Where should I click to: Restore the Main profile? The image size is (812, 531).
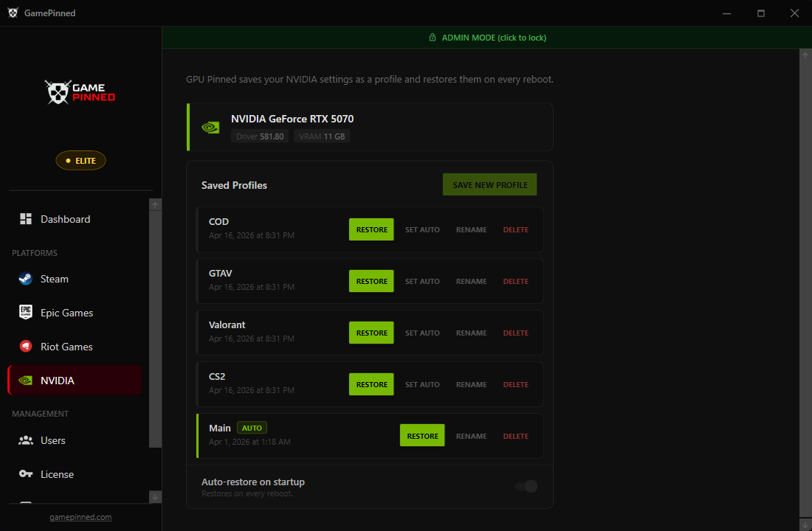click(x=422, y=436)
